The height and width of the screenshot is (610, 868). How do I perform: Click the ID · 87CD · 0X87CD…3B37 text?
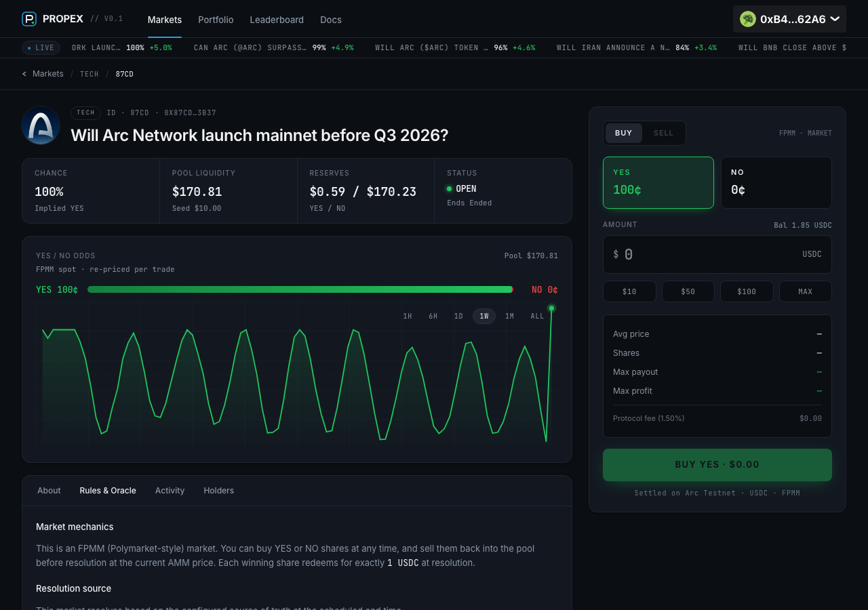point(161,113)
